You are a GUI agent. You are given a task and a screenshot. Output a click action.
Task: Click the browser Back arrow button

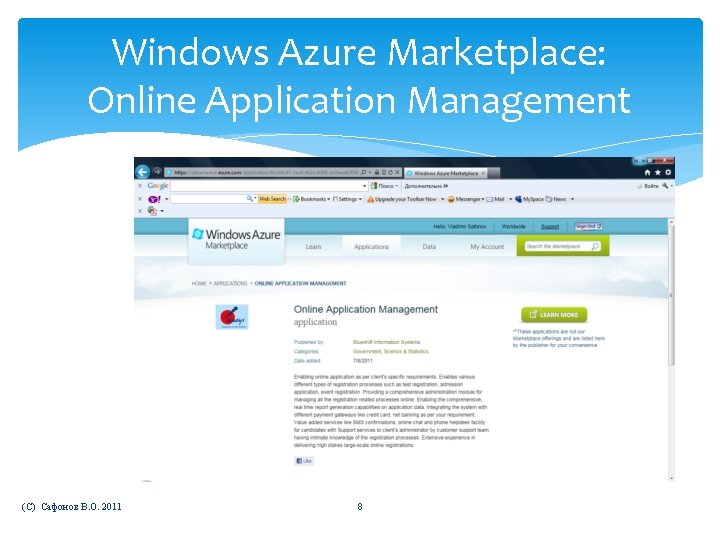143,172
